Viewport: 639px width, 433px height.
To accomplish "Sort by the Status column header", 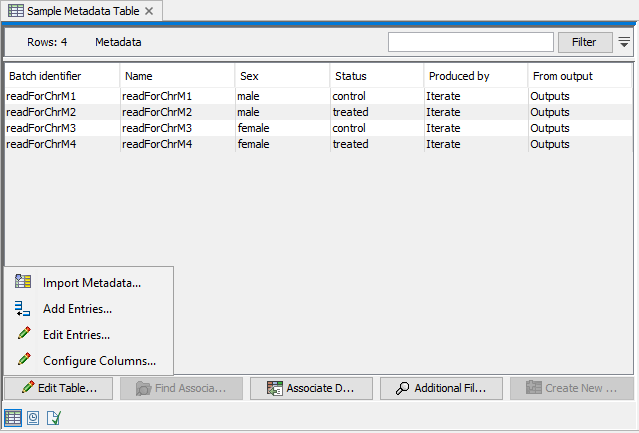I will [351, 76].
